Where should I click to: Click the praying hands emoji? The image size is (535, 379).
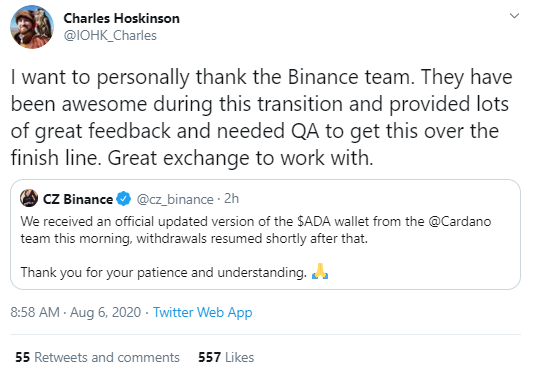point(320,272)
